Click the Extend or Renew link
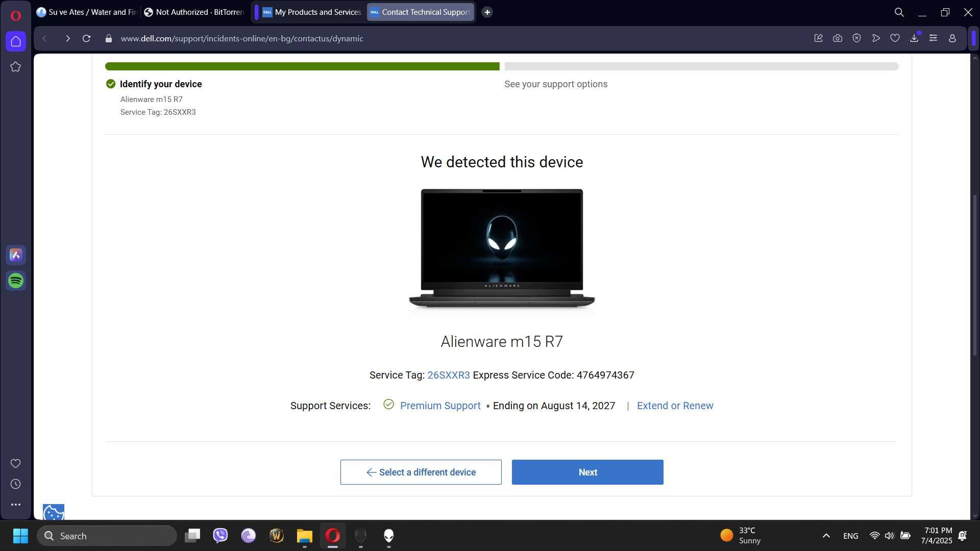This screenshot has height=551, width=980. coord(675,406)
